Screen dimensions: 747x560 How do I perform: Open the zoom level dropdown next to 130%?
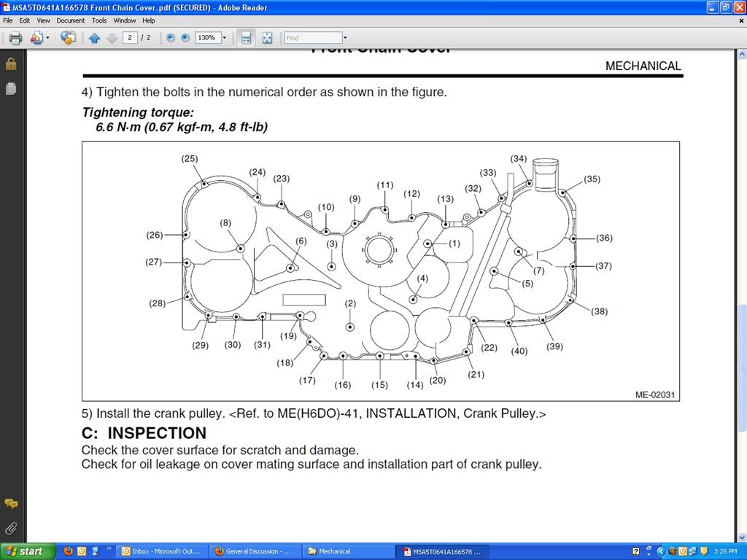click(x=223, y=38)
